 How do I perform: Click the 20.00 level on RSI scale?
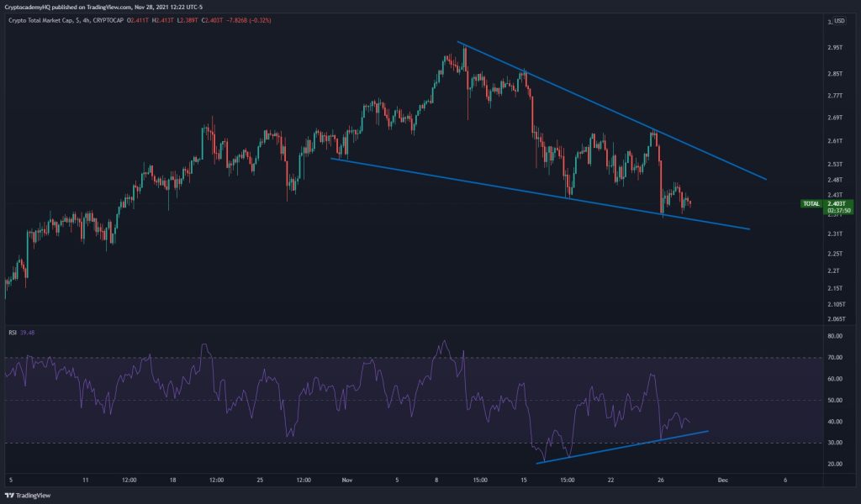(x=835, y=464)
